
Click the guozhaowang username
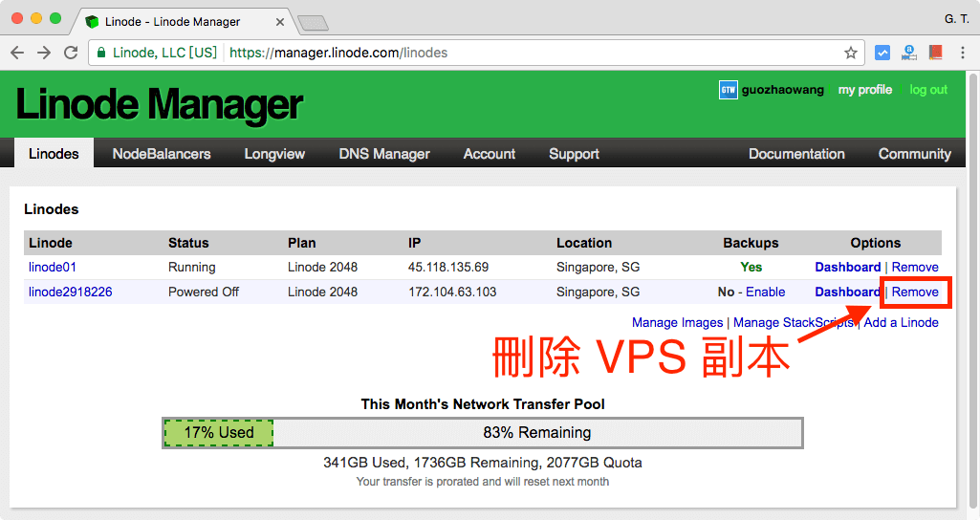[x=782, y=90]
